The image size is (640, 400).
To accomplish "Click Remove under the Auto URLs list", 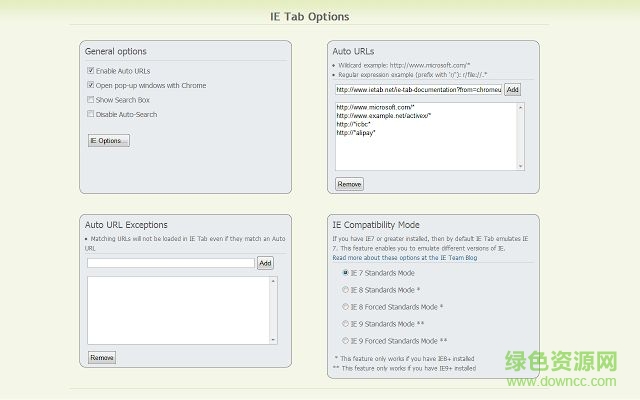I will 349,184.
